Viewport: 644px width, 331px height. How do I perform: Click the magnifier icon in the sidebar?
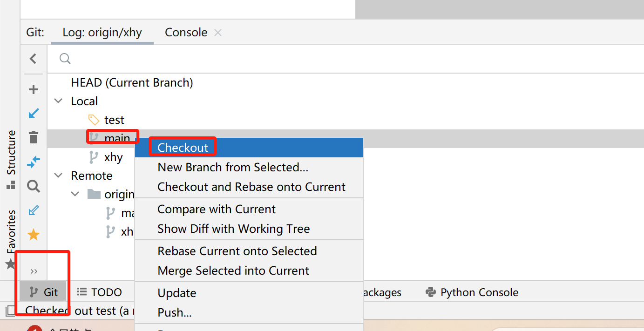tap(34, 187)
